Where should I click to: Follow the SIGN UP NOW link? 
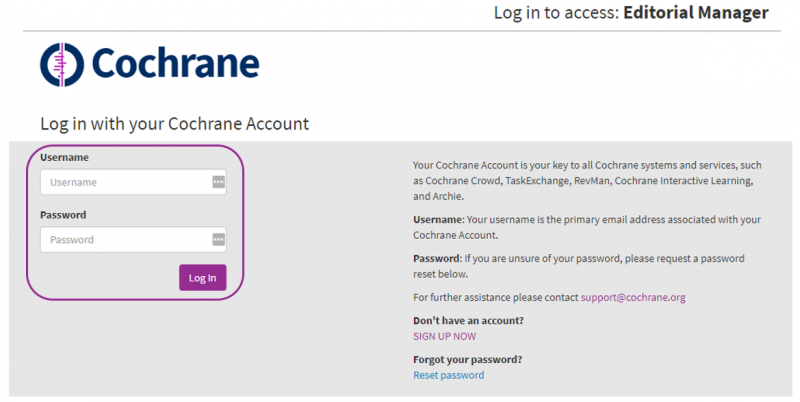pos(444,336)
